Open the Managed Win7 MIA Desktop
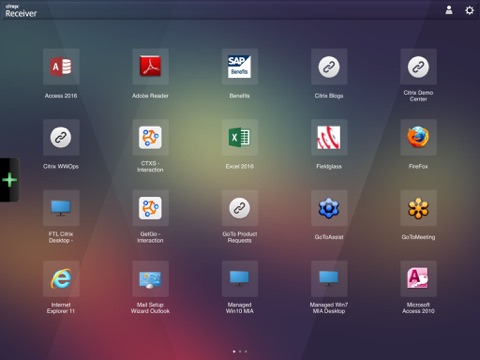480x360 pixels. [x=329, y=279]
